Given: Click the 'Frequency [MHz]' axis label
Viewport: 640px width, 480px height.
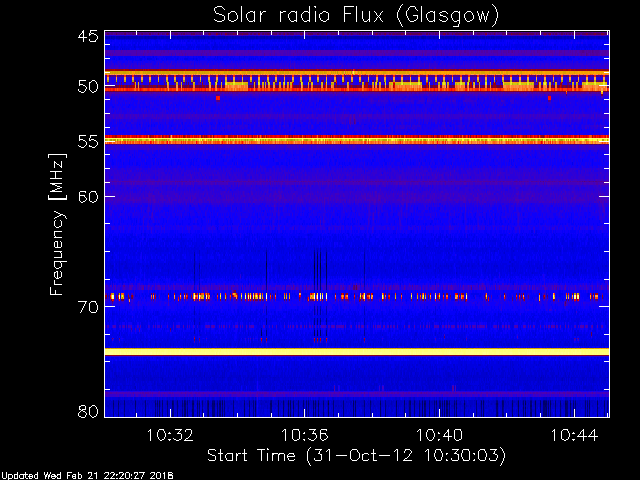Looking at the screenshot, I should (x=57, y=224).
